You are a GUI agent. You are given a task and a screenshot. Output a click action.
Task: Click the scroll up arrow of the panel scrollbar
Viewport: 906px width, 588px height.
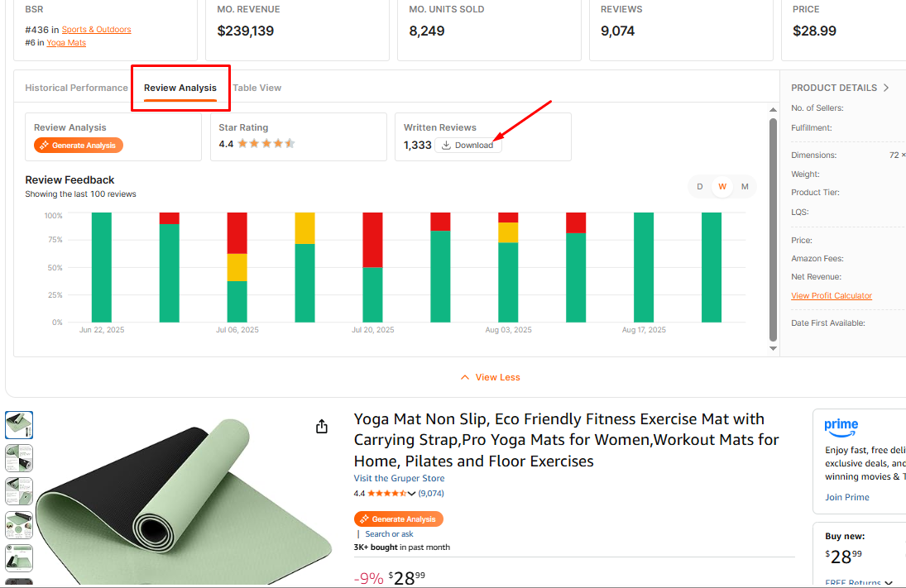click(774, 110)
